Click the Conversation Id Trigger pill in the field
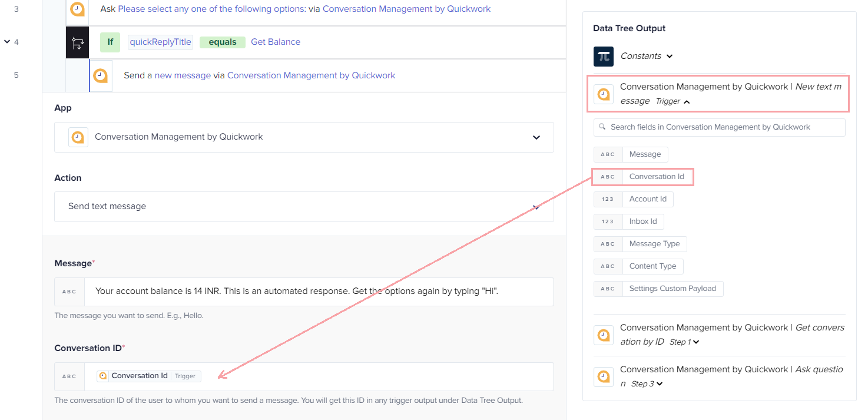The height and width of the screenshot is (420, 868). (x=149, y=376)
